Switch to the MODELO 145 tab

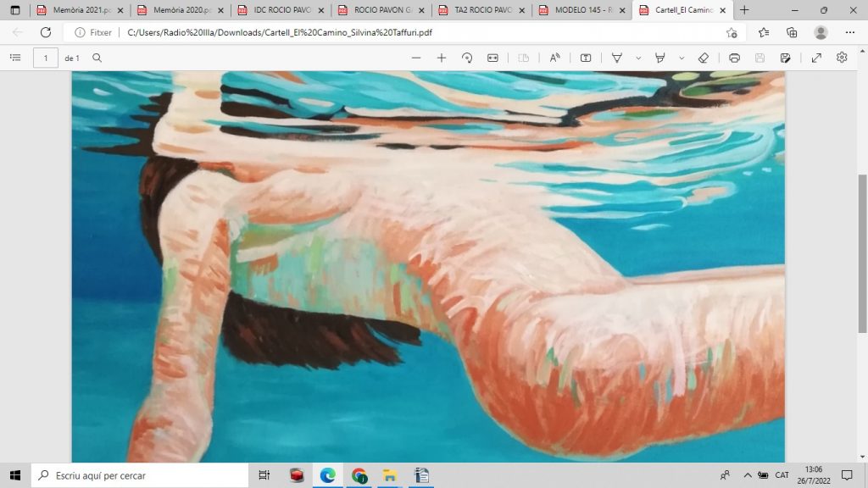click(x=583, y=10)
